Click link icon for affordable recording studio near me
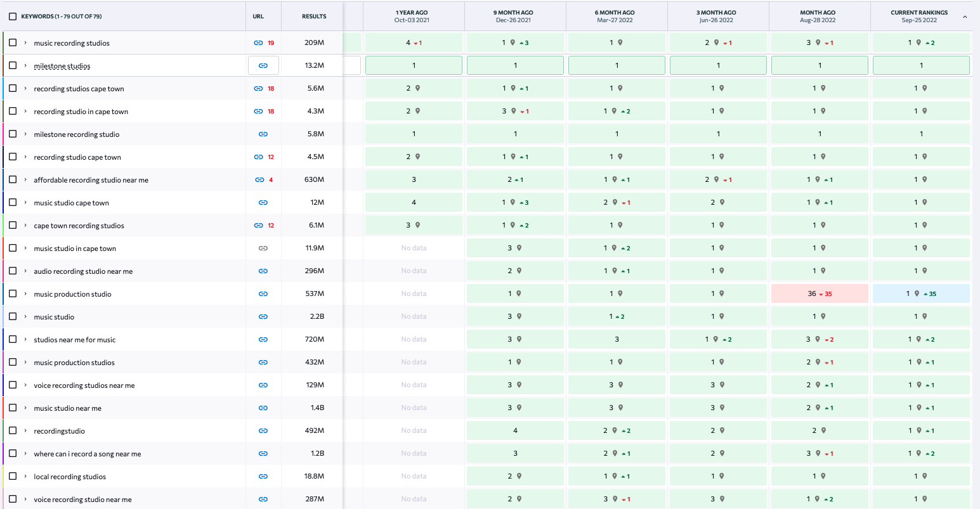Image resolution: width=980 pixels, height=509 pixels. pyautogui.click(x=259, y=180)
